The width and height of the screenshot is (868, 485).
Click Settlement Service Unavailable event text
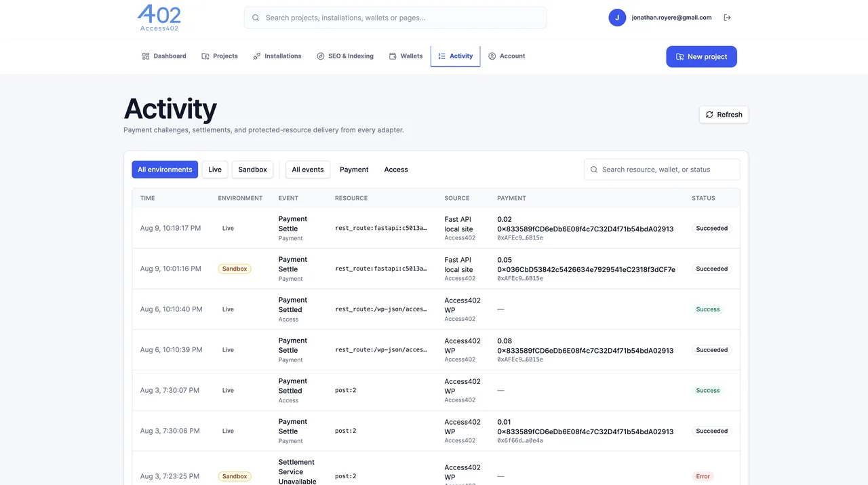(297, 472)
